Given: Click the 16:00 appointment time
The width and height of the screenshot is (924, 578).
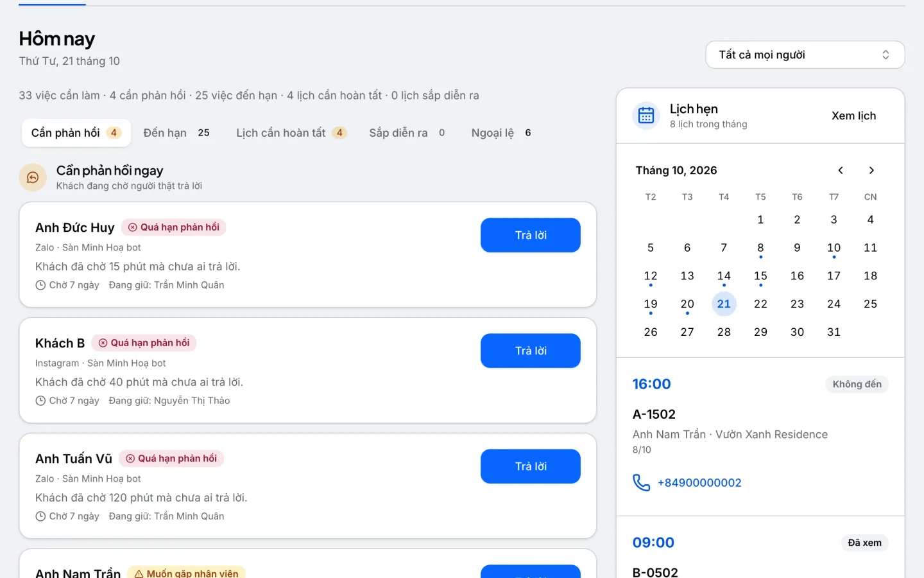Looking at the screenshot, I should 651,384.
